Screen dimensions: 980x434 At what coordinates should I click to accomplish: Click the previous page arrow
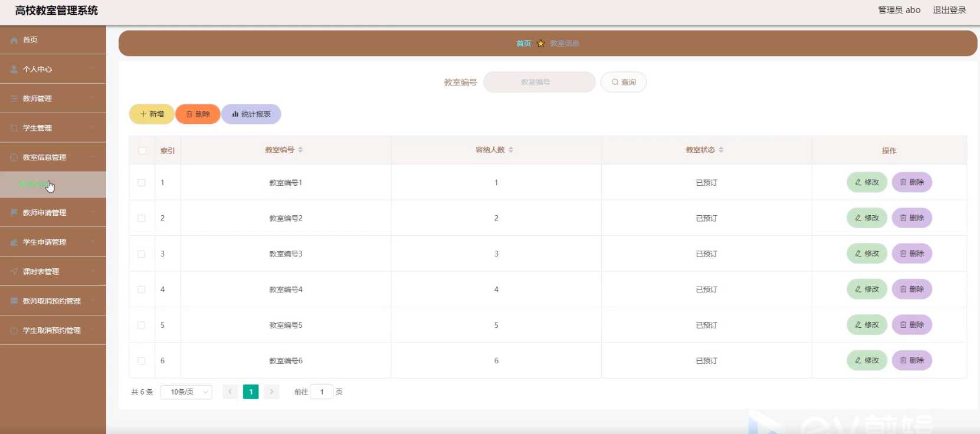[x=230, y=392]
